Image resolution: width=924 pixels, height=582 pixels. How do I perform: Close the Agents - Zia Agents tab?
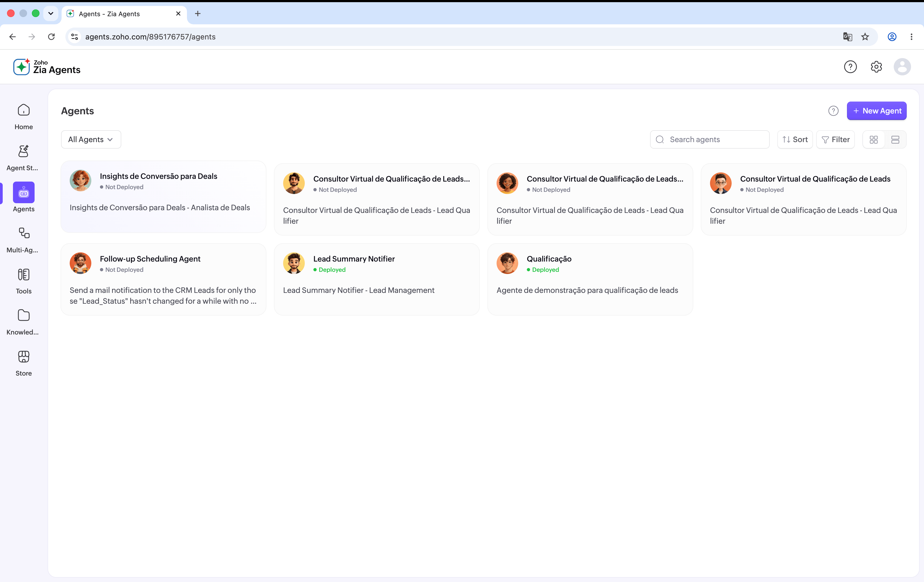click(178, 14)
